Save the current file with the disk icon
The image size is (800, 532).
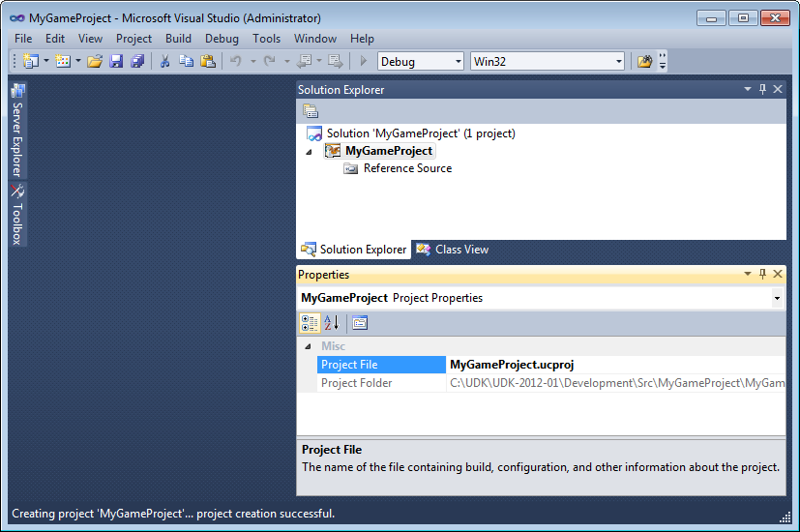[116, 61]
